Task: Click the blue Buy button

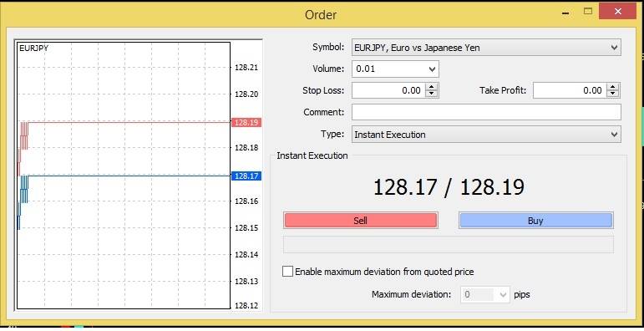Action: (x=535, y=221)
